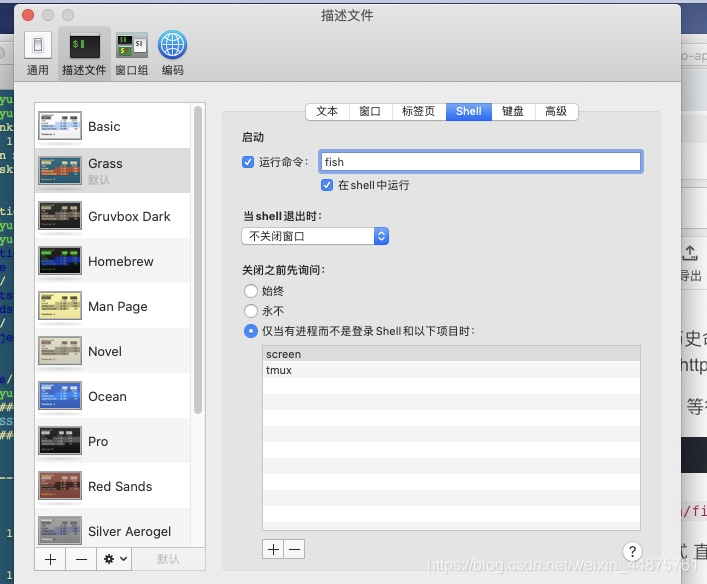Open help with the question mark button
Viewport: 707px width, 584px height.
coord(632,551)
